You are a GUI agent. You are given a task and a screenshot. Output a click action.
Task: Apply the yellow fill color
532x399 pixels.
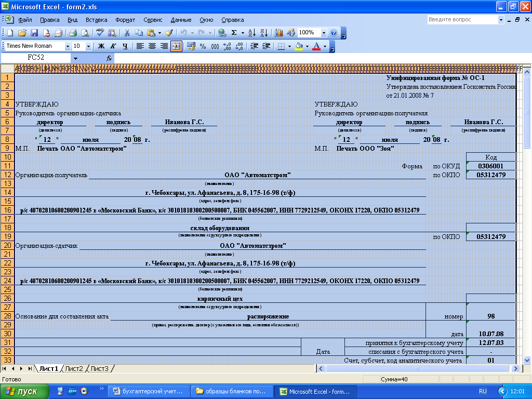coord(299,46)
